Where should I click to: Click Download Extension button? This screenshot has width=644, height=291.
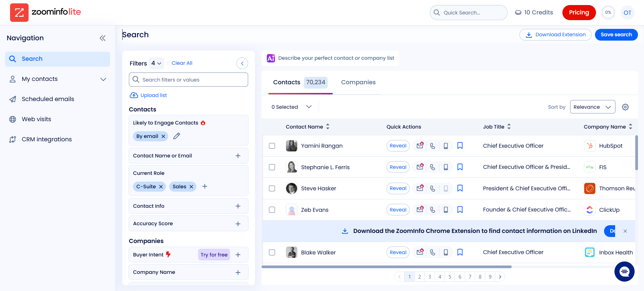555,35
